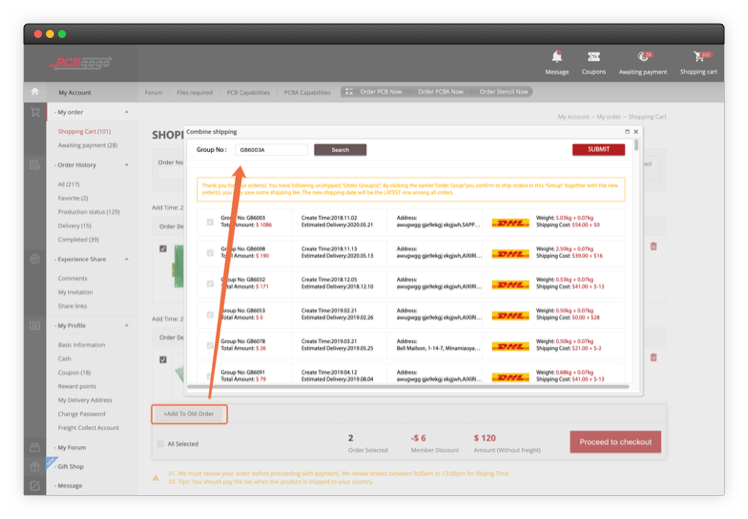The width and height of the screenshot is (748, 519).
Task: Click the PCBgogo logo
Action: pos(80,62)
